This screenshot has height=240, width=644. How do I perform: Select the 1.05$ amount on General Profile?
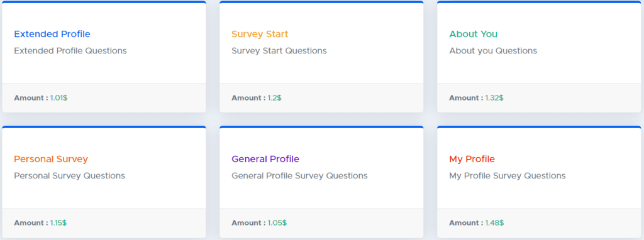[x=277, y=223]
